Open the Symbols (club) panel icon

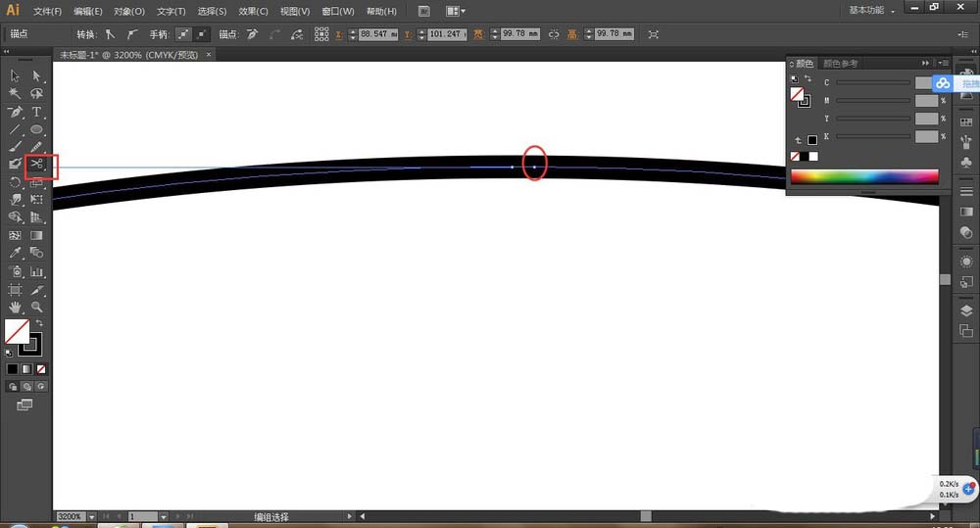pos(966,163)
